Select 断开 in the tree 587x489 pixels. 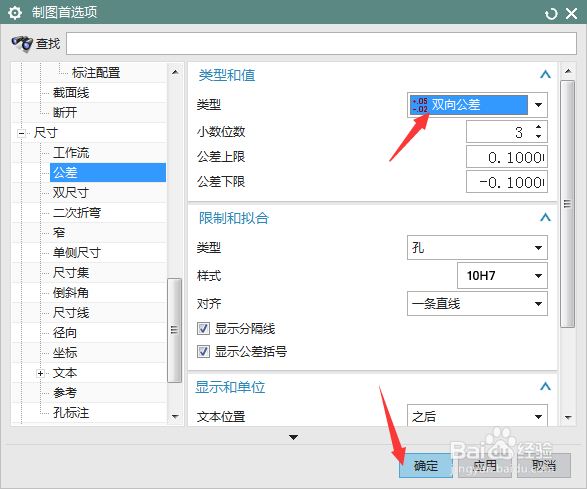point(65,112)
